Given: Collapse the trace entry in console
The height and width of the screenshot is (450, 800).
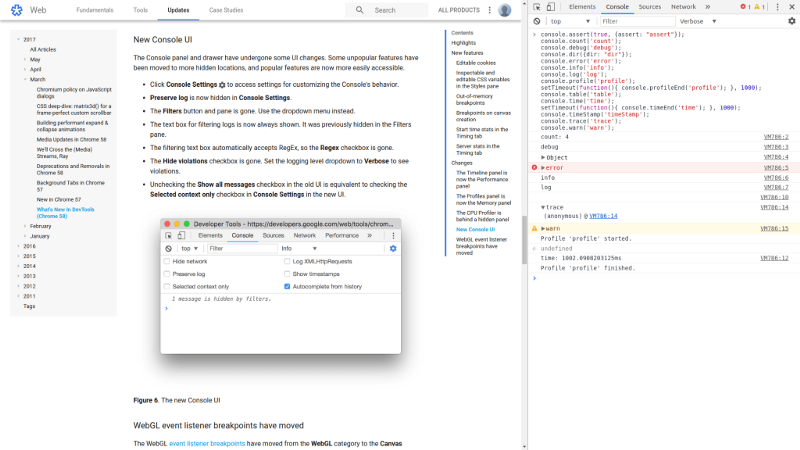Looking at the screenshot, I should coord(544,207).
